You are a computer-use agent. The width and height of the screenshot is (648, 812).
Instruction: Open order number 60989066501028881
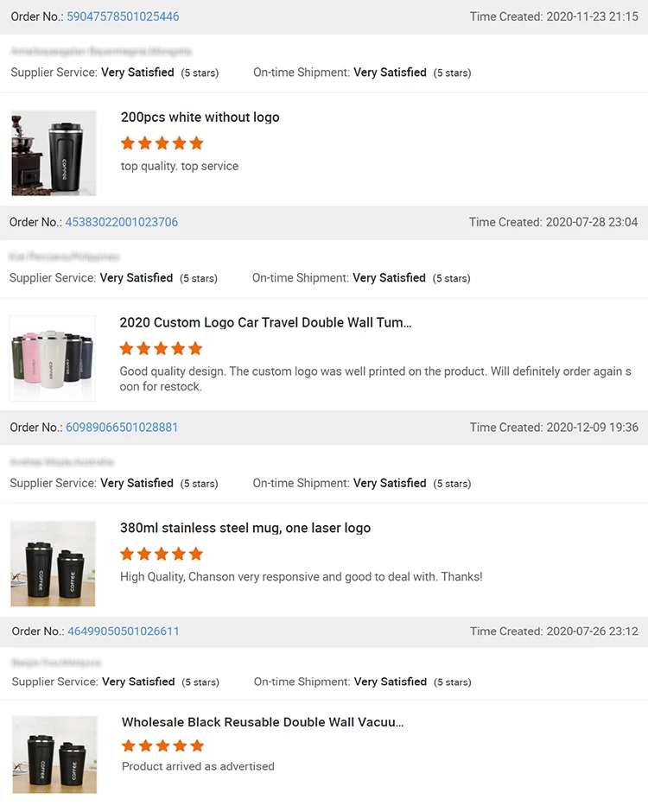tap(122, 428)
